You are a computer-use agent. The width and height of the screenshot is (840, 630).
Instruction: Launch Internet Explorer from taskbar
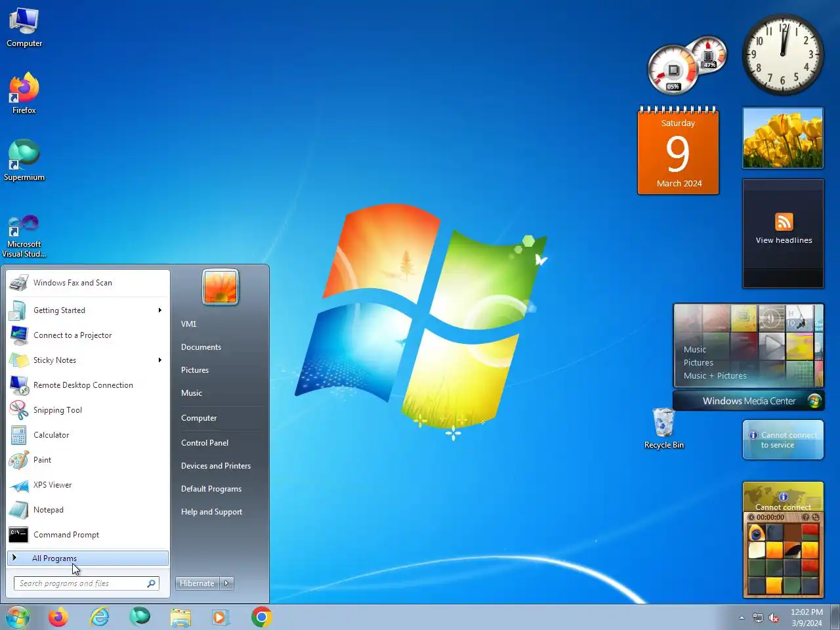[x=99, y=618]
